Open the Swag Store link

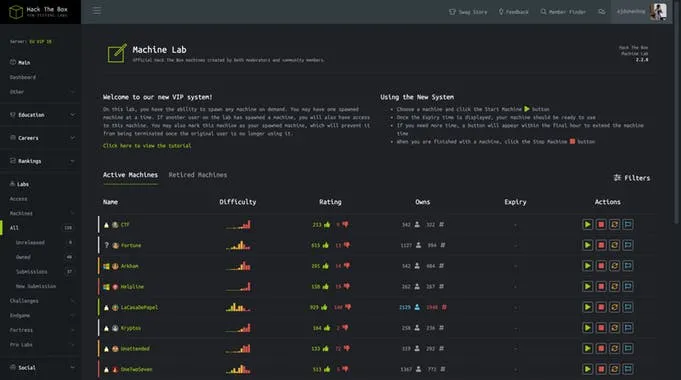[x=468, y=12]
